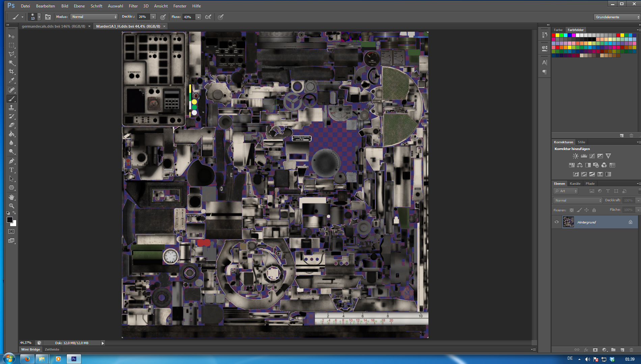Select the Pen tool
The height and width of the screenshot is (364, 641).
tap(11, 161)
